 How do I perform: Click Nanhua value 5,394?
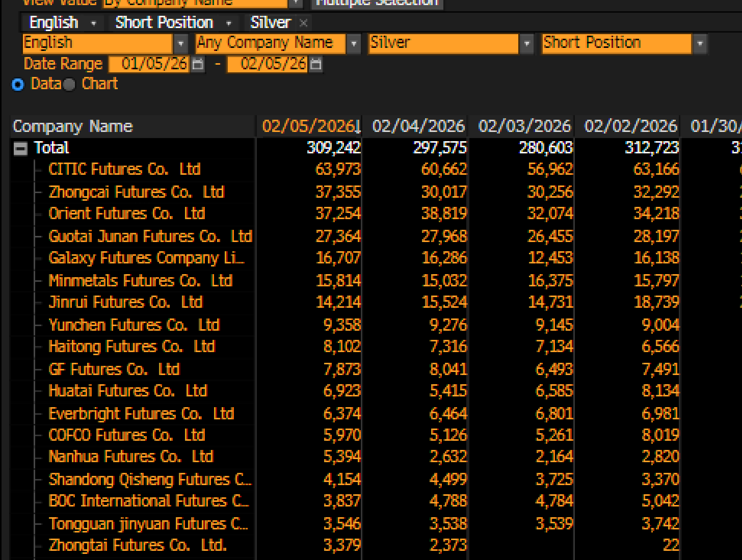(x=342, y=457)
